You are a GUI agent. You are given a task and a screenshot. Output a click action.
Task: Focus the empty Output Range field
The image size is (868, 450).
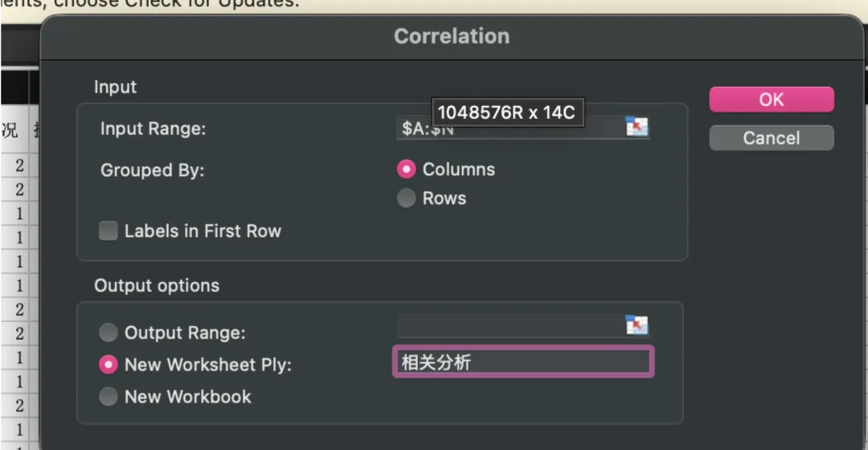coord(510,325)
